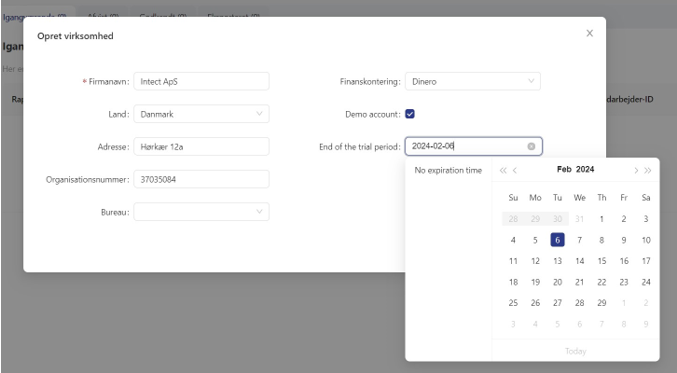Click the Today link in calendar
The image size is (677, 373).
[x=576, y=351]
